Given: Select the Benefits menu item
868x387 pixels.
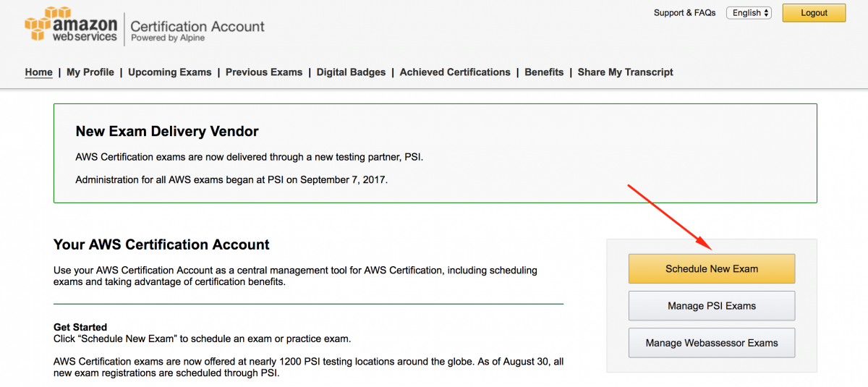Looking at the screenshot, I should click(544, 72).
